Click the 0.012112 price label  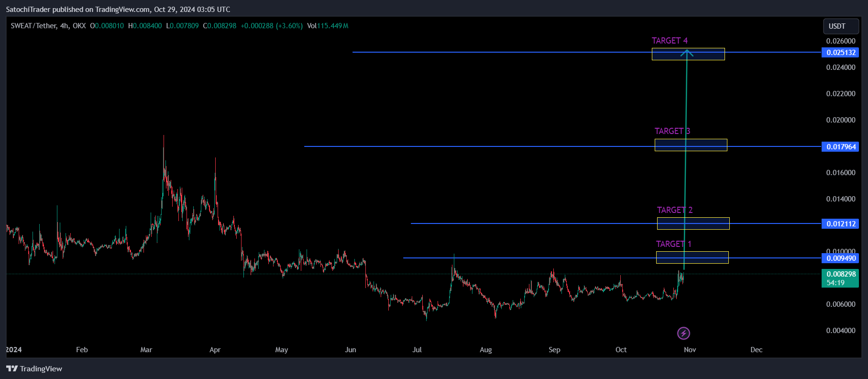(x=840, y=224)
